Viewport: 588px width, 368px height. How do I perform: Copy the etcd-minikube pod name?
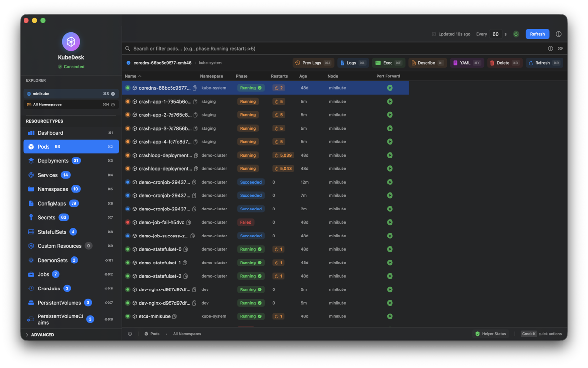(174, 316)
